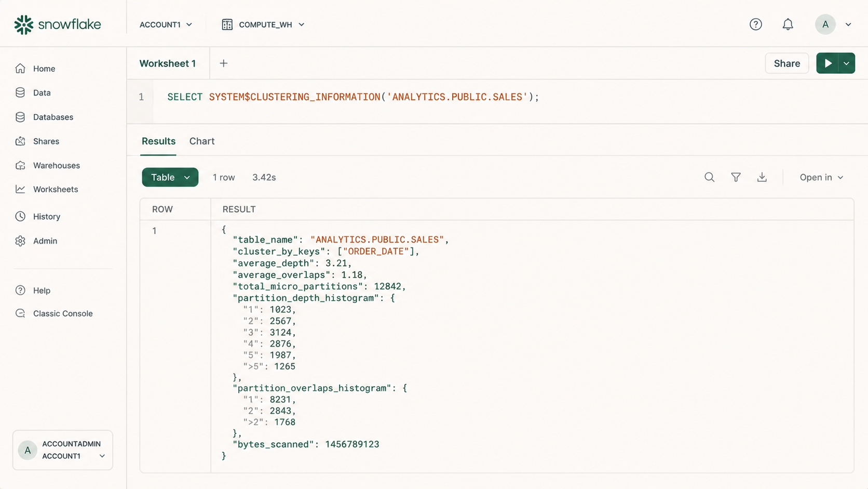Add a new worksheet tab
This screenshot has width=868, height=489.
tap(224, 63)
